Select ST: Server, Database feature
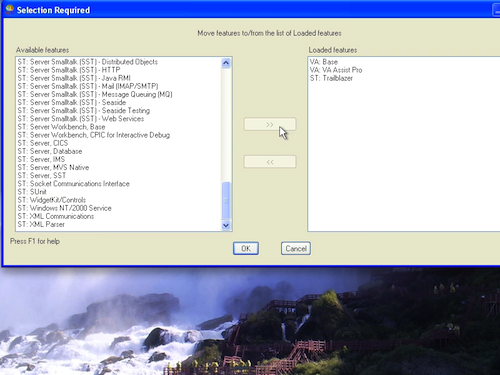The width and height of the screenshot is (500, 375). (50, 151)
